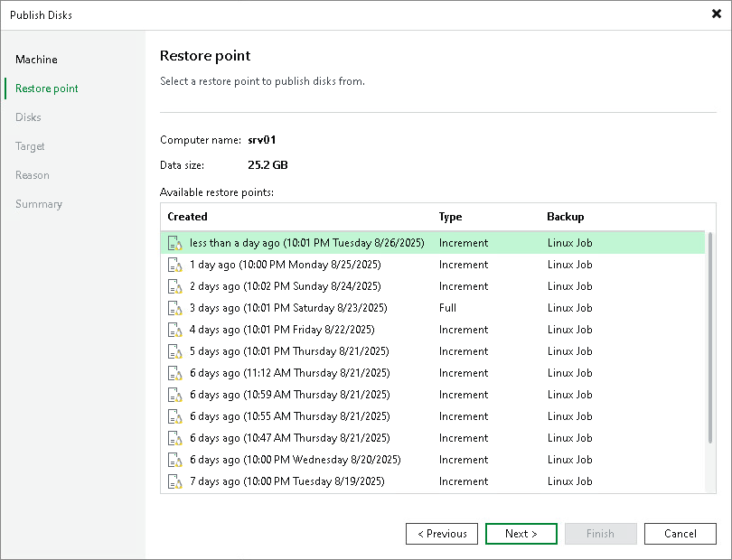Open the Reason wizard step

coord(33,175)
